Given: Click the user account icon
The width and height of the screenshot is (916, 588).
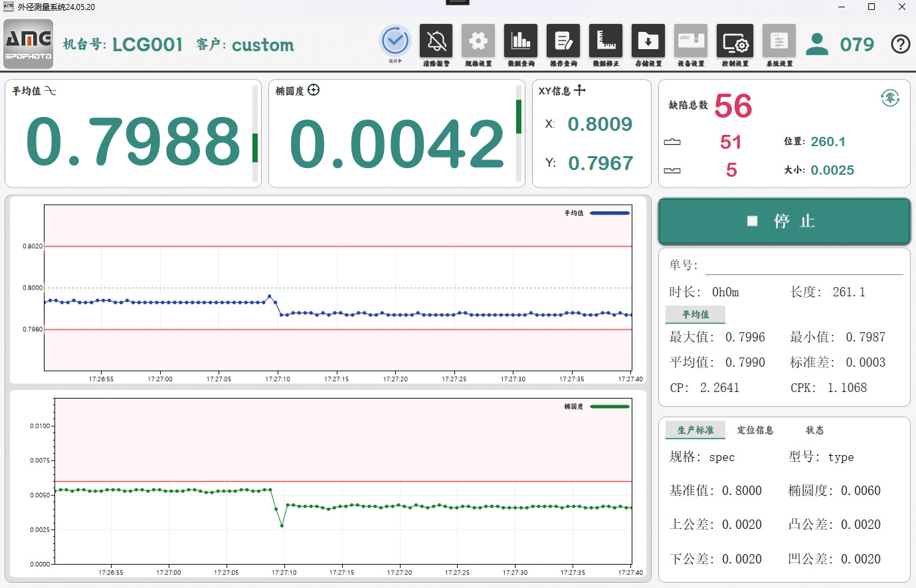Looking at the screenshot, I should (x=816, y=45).
